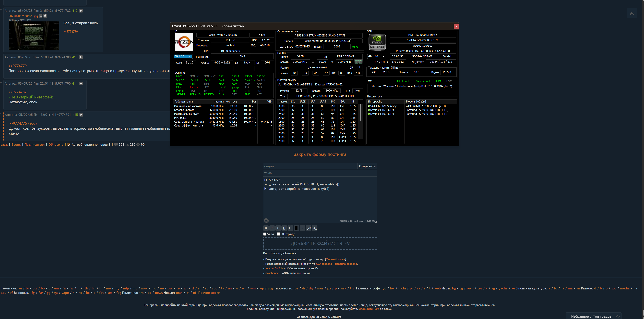This screenshot has height=319, width=644.
Task: Open the CPU #0 selector dropdown
Action: (183, 56)
